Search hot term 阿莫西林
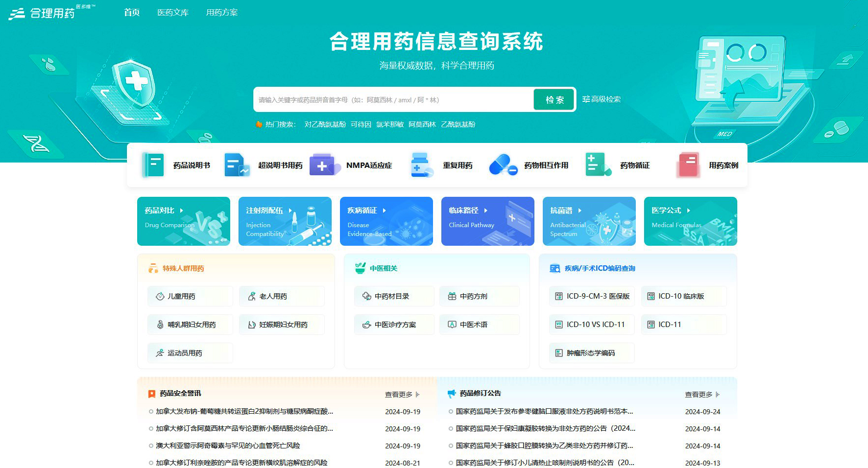Viewport: 868px width, 468px height. coord(422,124)
